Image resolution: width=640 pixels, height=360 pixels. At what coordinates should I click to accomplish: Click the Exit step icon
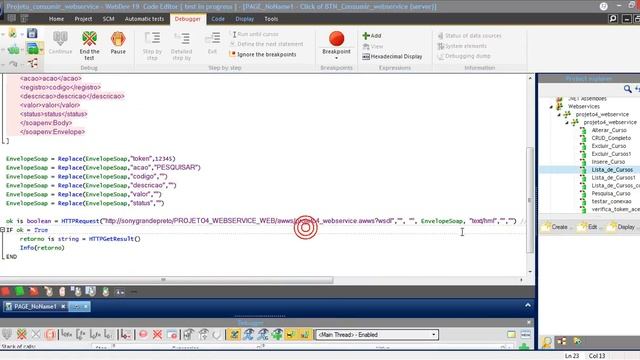tap(212, 38)
